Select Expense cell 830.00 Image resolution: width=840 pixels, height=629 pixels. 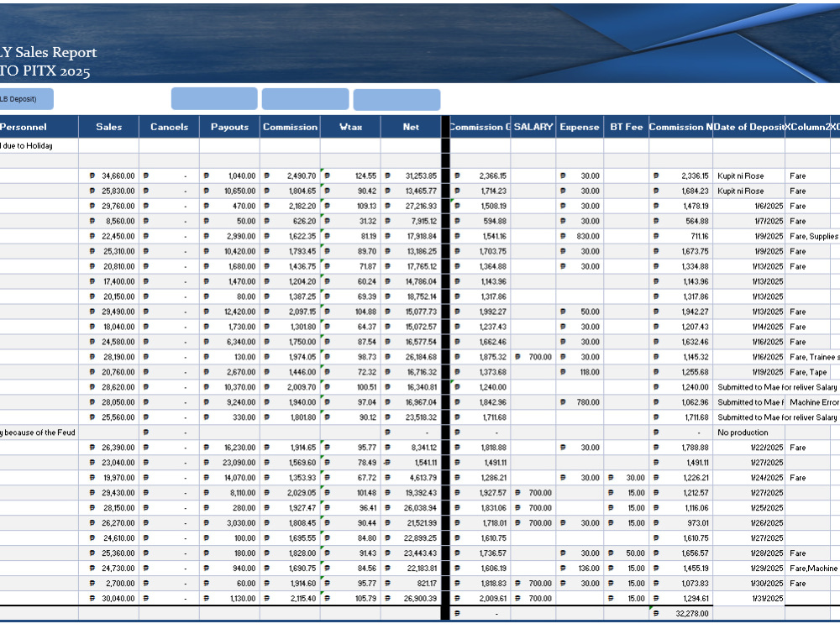(x=580, y=236)
